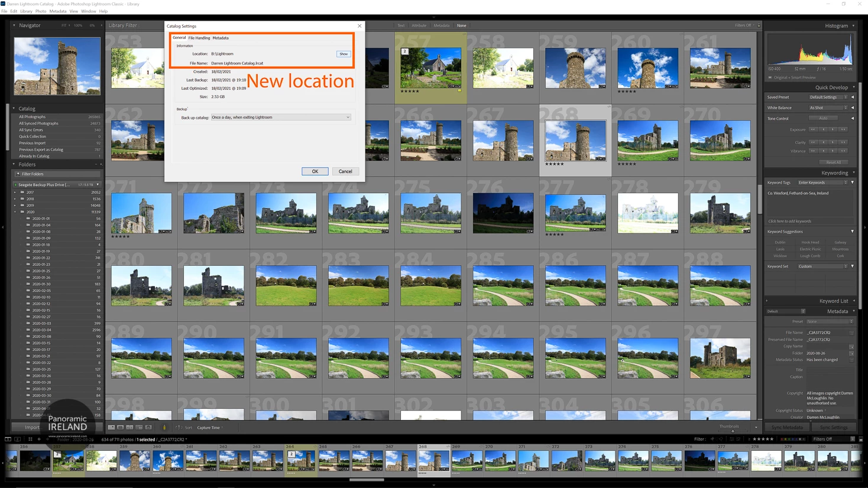Image resolution: width=868 pixels, height=488 pixels.
Task: Click the Sync Settings button
Action: tap(834, 427)
